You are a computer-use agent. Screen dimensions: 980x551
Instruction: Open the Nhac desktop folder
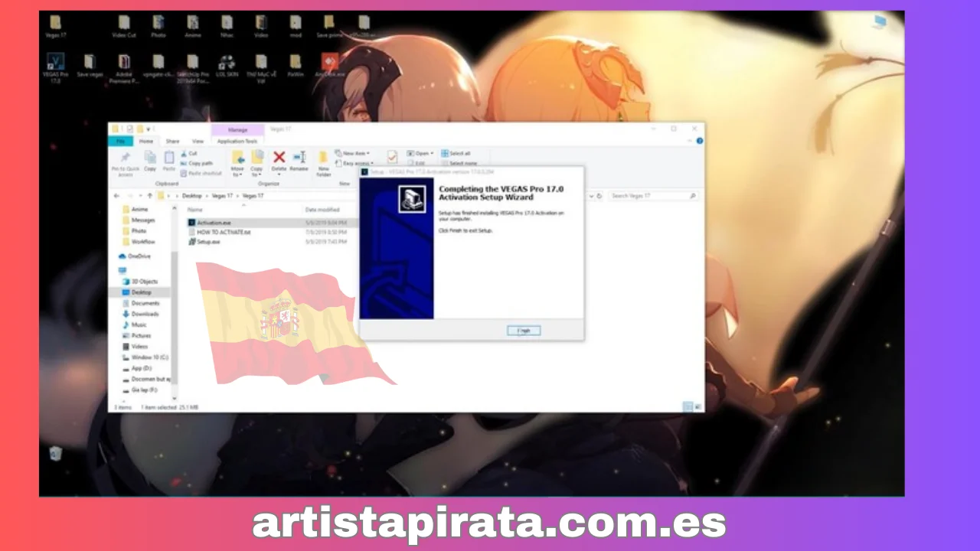point(227,28)
